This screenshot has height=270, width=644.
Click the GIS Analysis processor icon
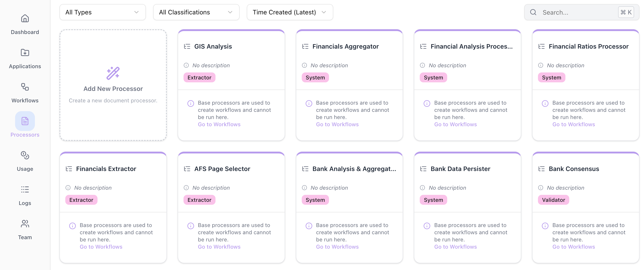point(187,46)
